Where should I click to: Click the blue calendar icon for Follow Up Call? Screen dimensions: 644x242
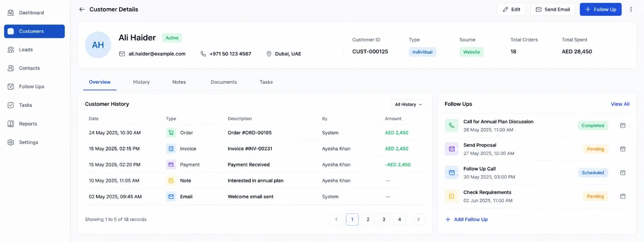452,173
